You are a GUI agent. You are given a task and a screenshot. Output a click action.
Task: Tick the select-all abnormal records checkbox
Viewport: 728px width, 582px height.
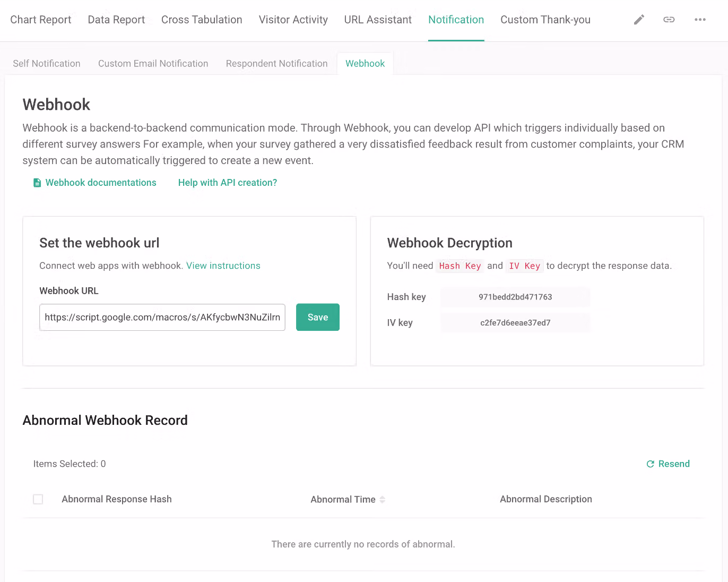pos(38,499)
